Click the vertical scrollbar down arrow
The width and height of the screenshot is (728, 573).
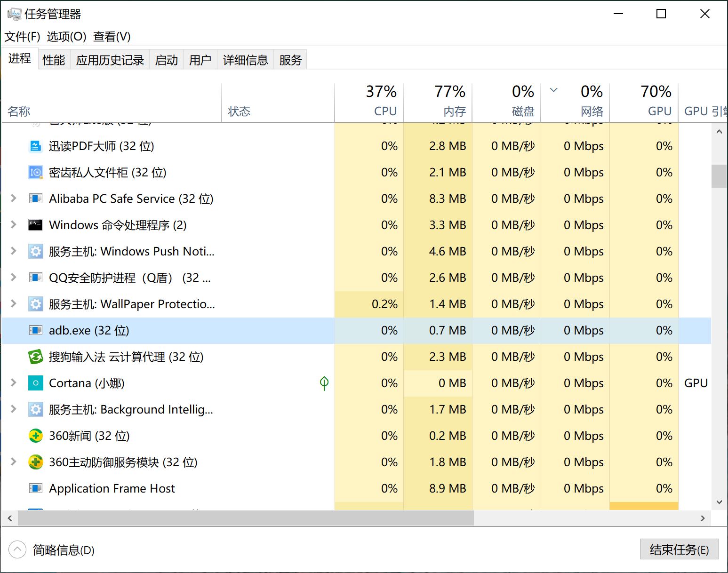pyautogui.click(x=719, y=502)
